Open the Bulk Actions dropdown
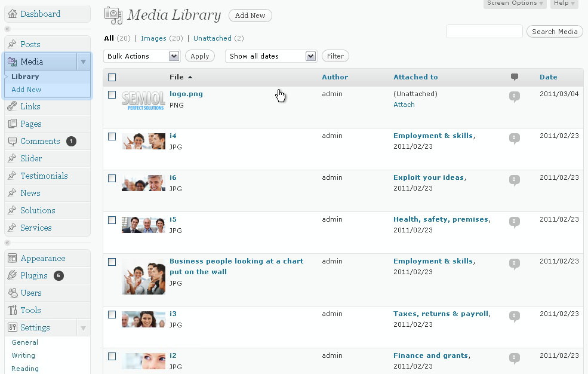 pyautogui.click(x=141, y=56)
